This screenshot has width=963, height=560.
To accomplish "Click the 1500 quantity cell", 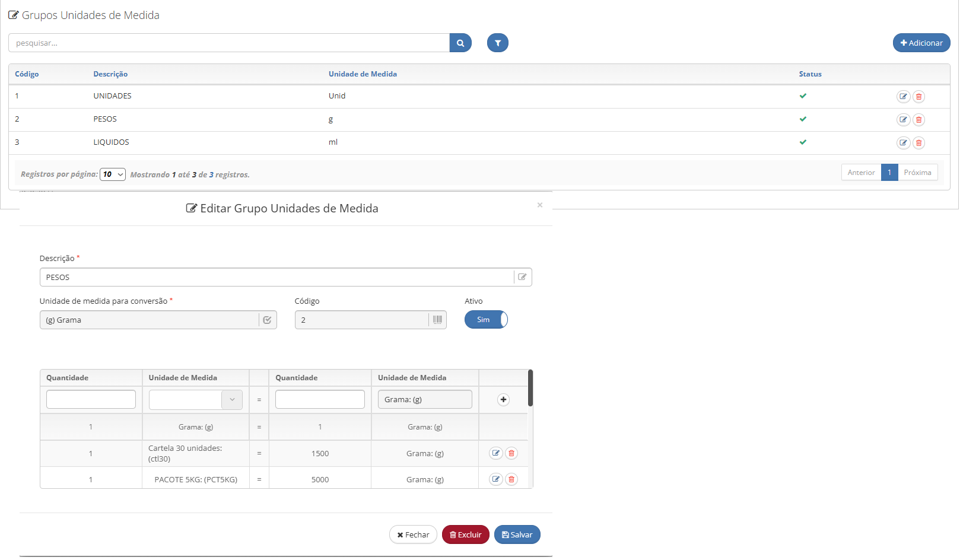I will tap(320, 453).
